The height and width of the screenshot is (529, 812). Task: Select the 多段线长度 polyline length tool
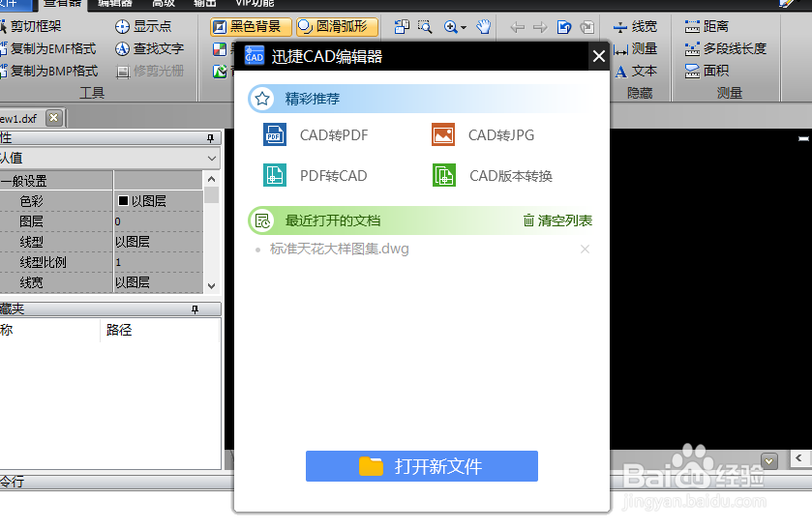click(725, 48)
